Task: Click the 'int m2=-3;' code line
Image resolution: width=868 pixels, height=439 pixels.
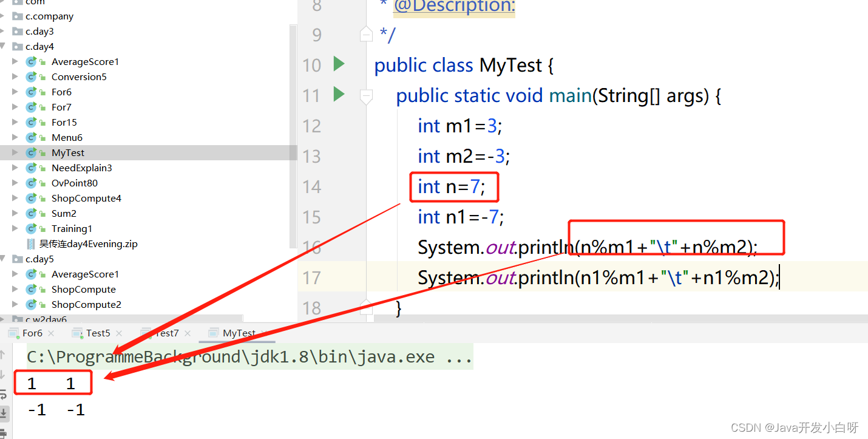Action: point(464,156)
